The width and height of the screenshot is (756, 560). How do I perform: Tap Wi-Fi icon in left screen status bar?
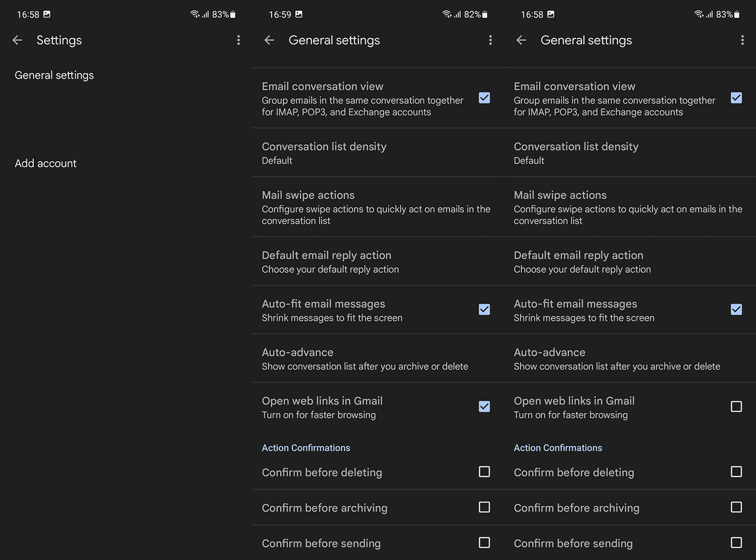pyautogui.click(x=195, y=14)
